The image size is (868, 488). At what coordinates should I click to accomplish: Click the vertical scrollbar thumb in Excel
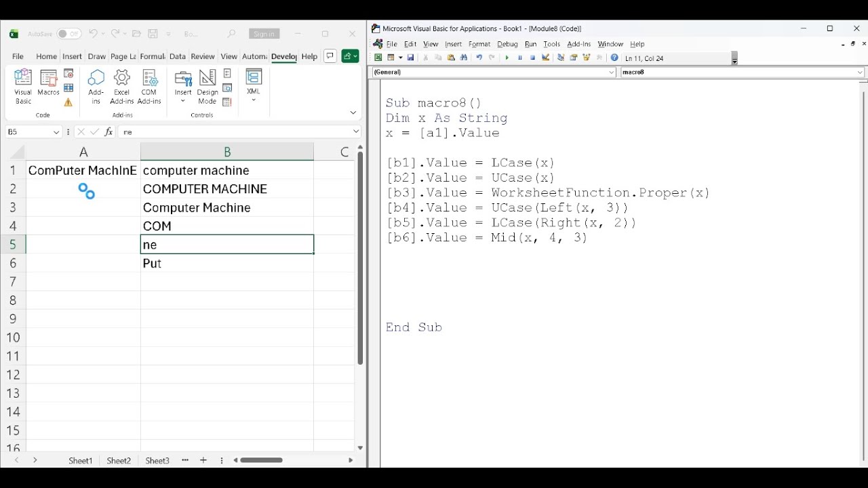pyautogui.click(x=360, y=258)
